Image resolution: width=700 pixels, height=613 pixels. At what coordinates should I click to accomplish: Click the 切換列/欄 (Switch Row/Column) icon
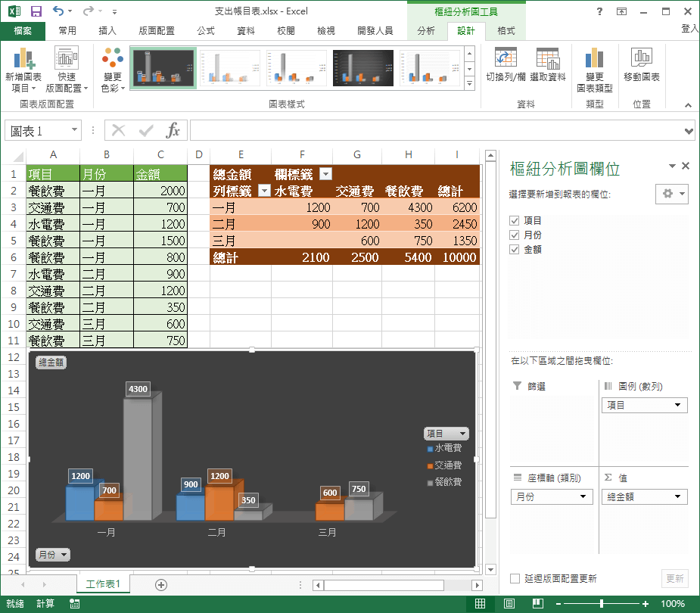pyautogui.click(x=505, y=59)
